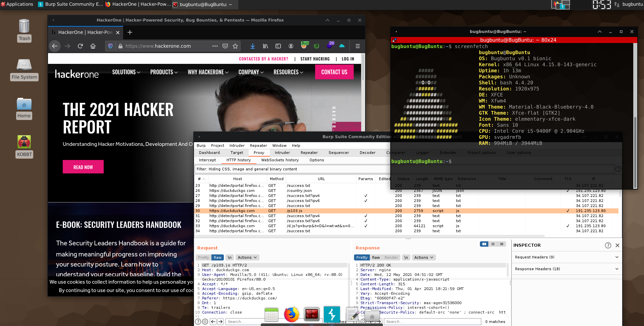644x326 pixels.
Task: Close the Inspector panel
Action: [x=617, y=245]
